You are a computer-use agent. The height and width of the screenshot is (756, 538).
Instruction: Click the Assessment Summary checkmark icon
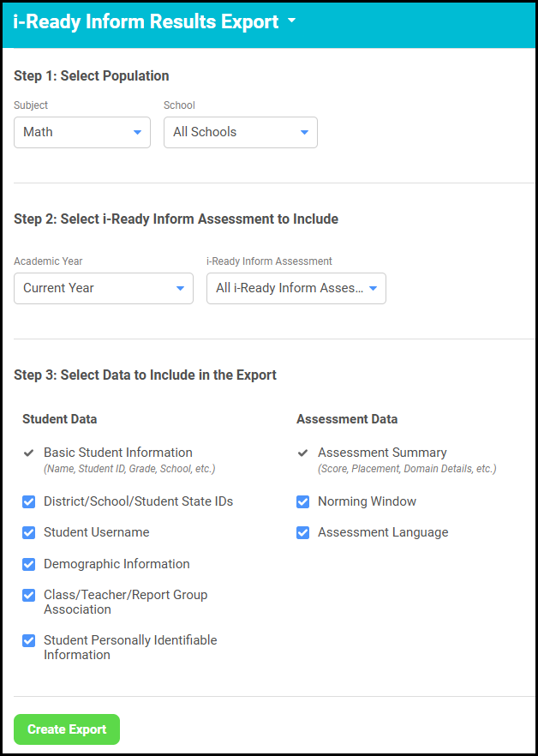click(302, 453)
